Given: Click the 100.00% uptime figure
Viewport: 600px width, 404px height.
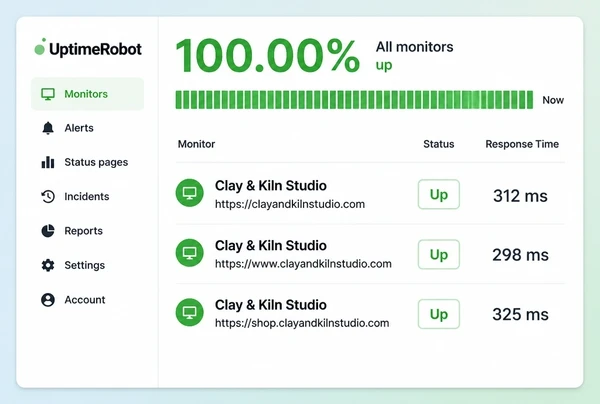Looking at the screenshot, I should (267, 56).
